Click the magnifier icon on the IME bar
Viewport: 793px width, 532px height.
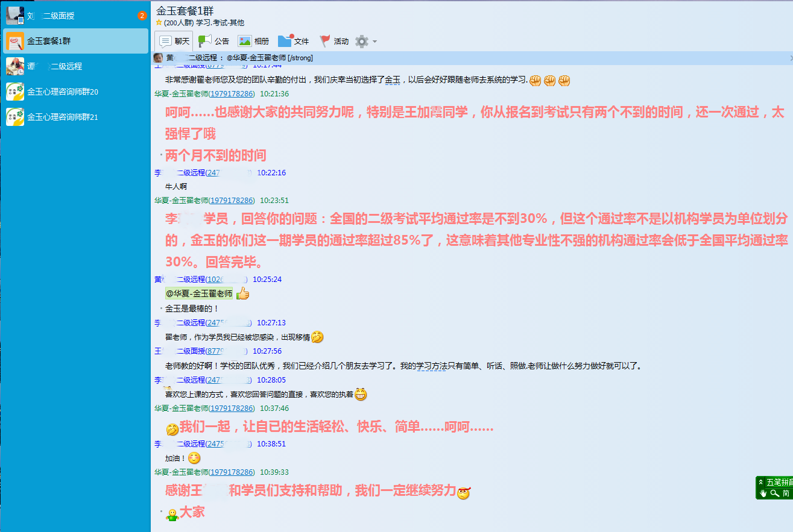pyautogui.click(x=774, y=493)
